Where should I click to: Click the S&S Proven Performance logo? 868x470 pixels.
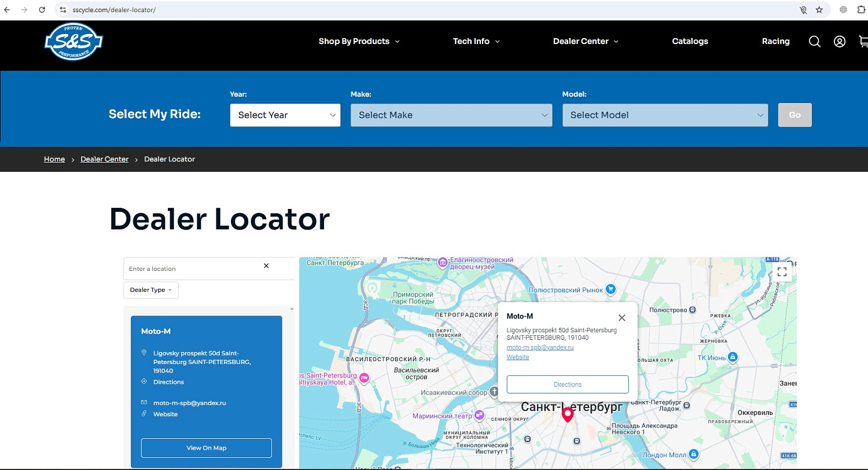[x=73, y=41]
